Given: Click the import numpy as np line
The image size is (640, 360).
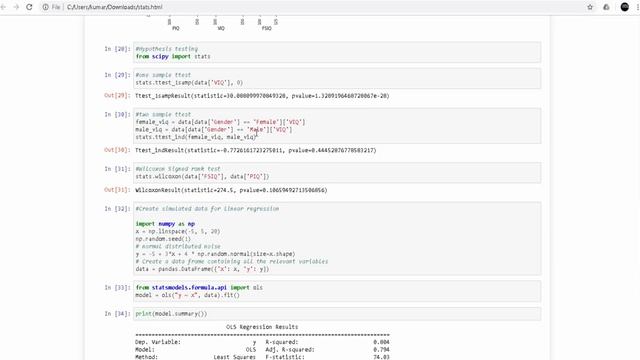Looking at the screenshot, I should point(165,224).
